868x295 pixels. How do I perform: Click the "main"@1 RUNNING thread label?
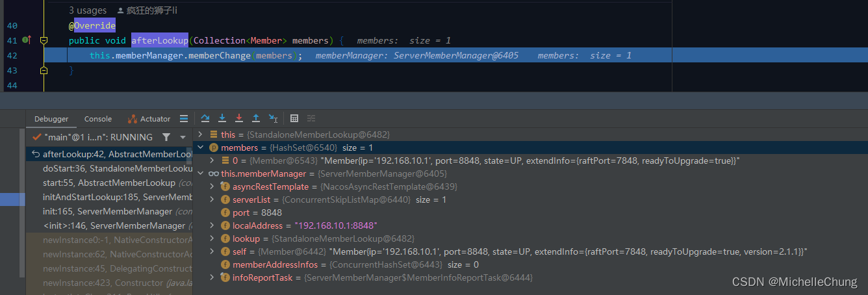point(98,137)
